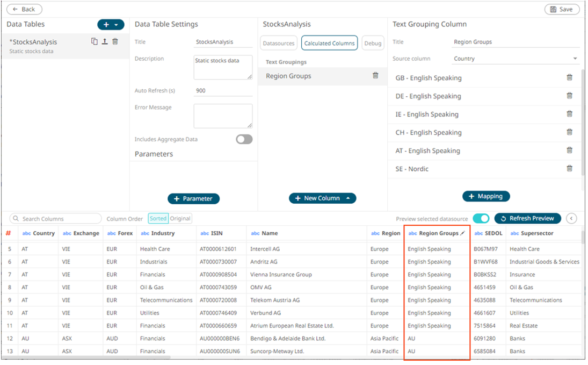588x365 pixels.
Task: Open the Debug tab
Action: click(x=373, y=44)
